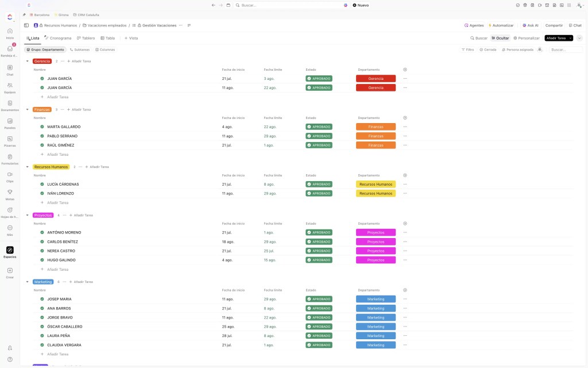Click the Formularios sidebar icon
The width and height of the screenshot is (588, 368).
tap(10, 156)
